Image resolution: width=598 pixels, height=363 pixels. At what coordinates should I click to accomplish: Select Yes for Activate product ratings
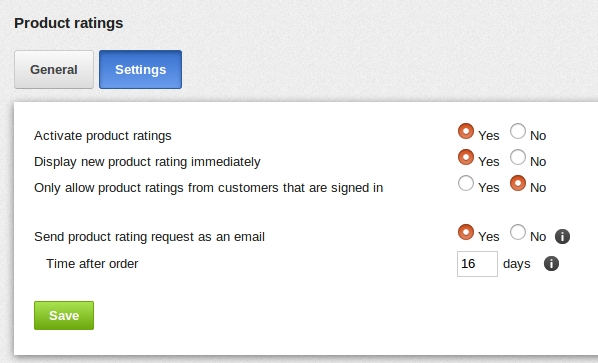click(x=466, y=131)
